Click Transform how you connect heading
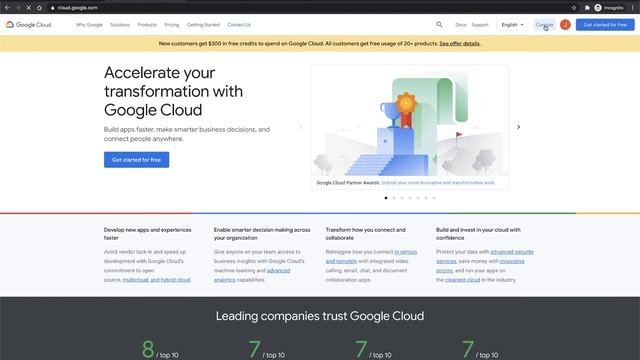Viewport: 640px width, 360px height. (366, 234)
